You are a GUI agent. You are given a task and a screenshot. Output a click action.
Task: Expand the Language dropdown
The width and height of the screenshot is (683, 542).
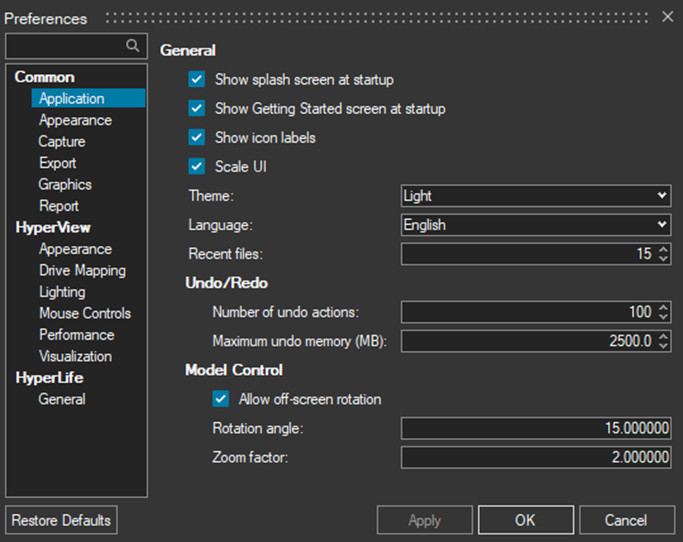[535, 225]
